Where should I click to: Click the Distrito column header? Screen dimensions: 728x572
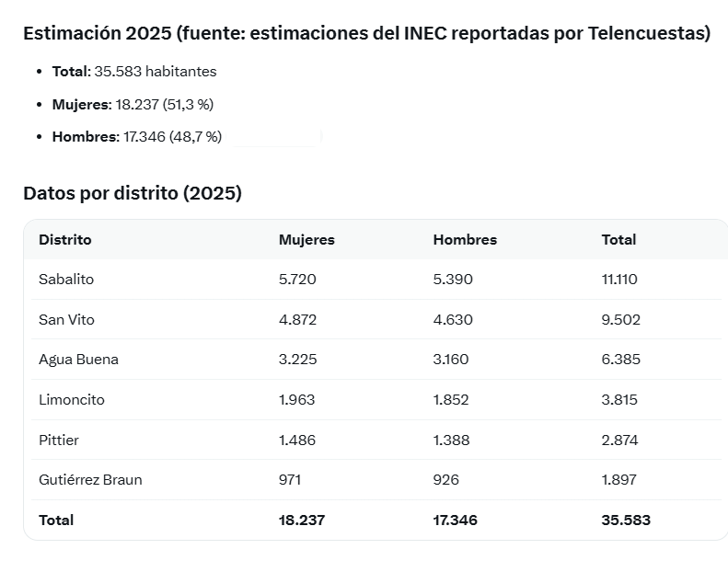pyautogui.click(x=65, y=240)
